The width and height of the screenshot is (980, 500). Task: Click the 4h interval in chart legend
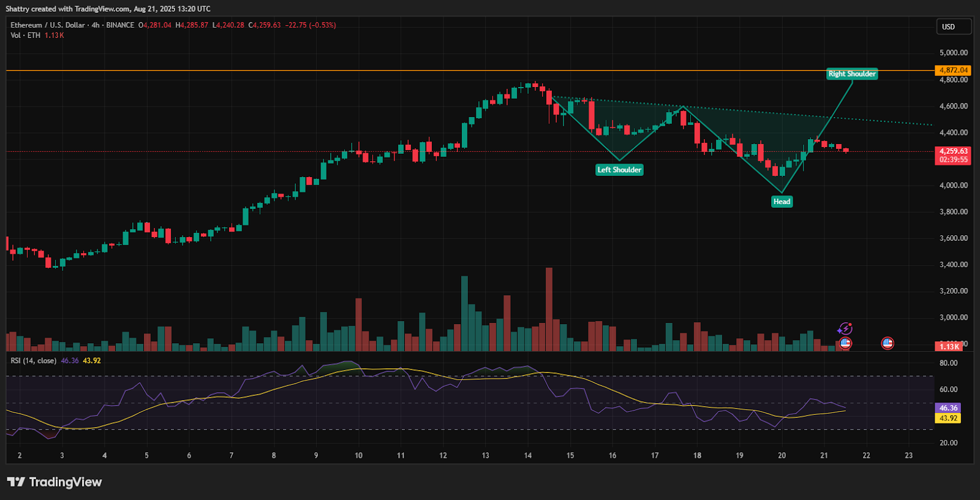(96, 25)
